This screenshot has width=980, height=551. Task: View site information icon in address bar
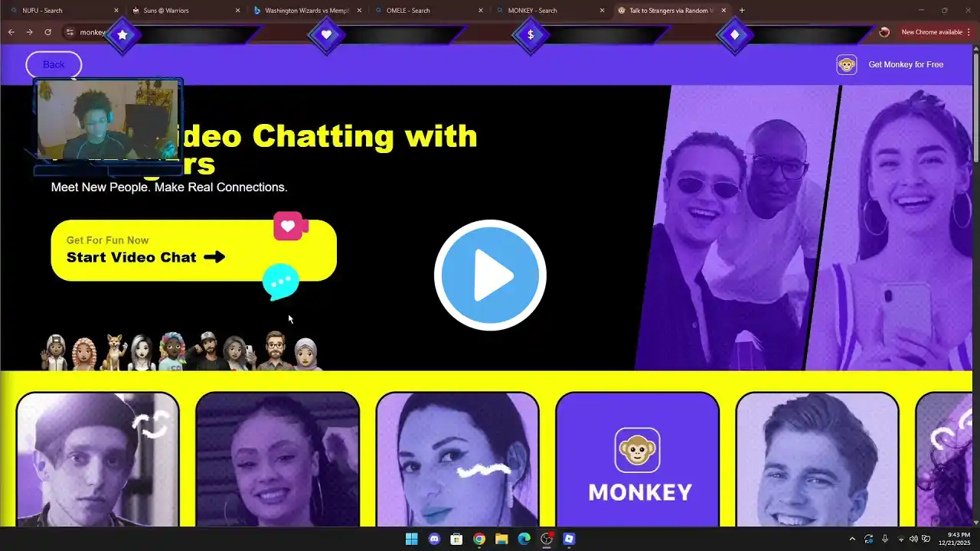click(70, 32)
